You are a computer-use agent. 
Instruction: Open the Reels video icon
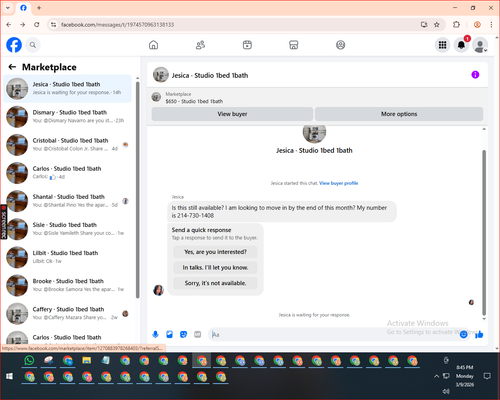point(247,45)
